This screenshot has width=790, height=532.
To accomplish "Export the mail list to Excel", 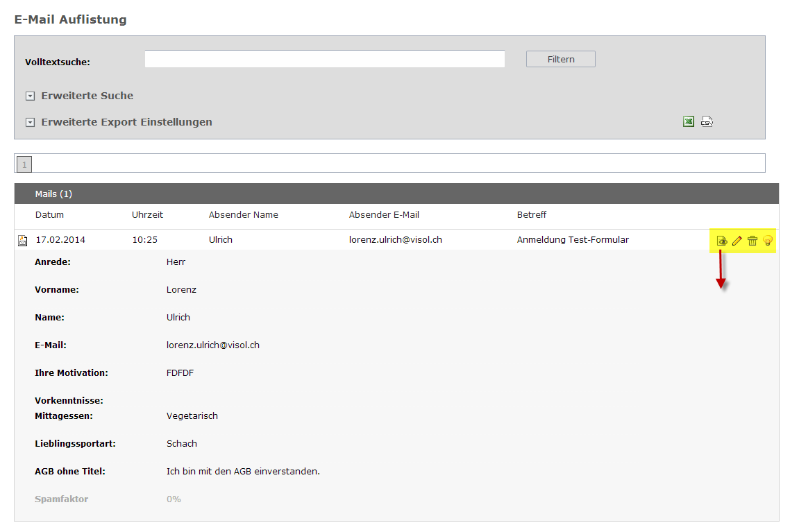I will 688,121.
